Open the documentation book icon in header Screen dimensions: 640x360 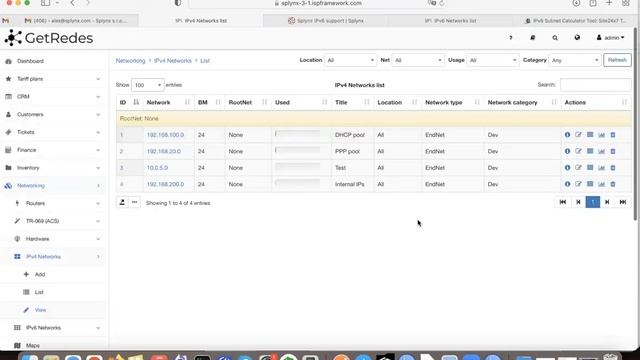click(x=533, y=38)
